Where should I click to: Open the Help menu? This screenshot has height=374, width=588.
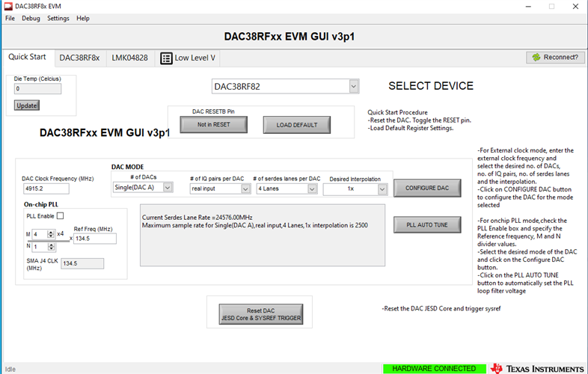tap(83, 19)
